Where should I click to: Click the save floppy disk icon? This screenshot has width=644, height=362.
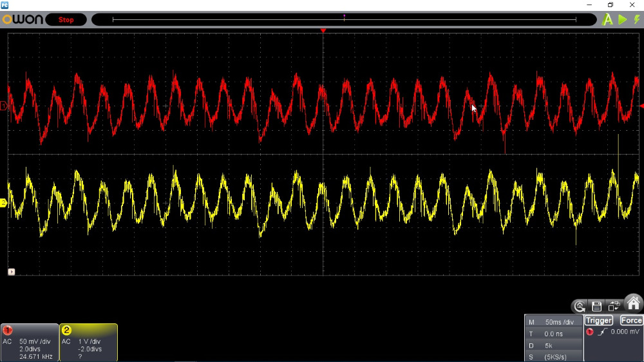pos(597,307)
